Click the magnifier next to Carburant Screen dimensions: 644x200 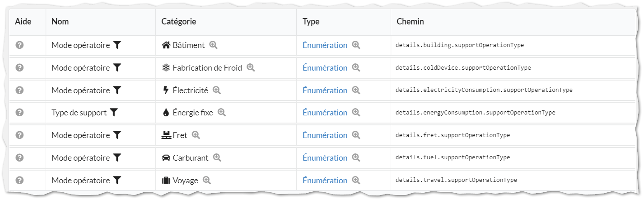coord(217,157)
